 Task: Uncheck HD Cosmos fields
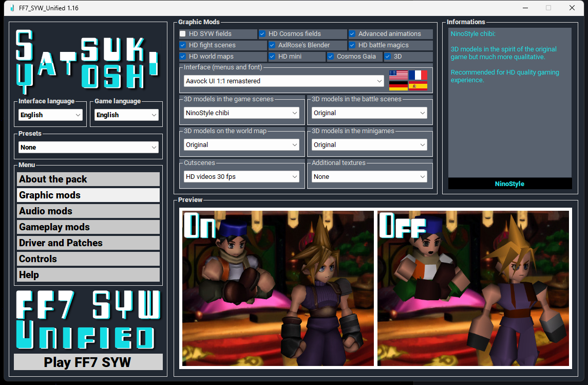click(x=262, y=34)
